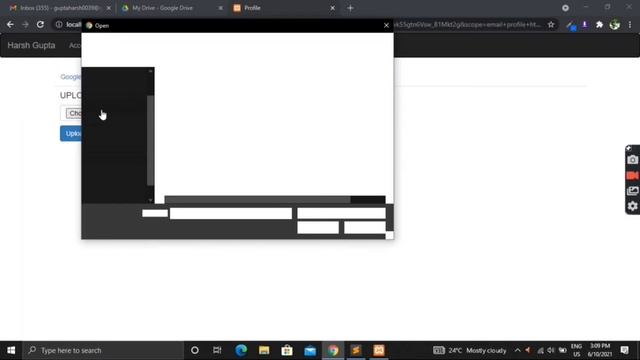Viewport: 640px width, 360px height.
Task: Click the ENG US language indicator
Action: (x=576, y=350)
